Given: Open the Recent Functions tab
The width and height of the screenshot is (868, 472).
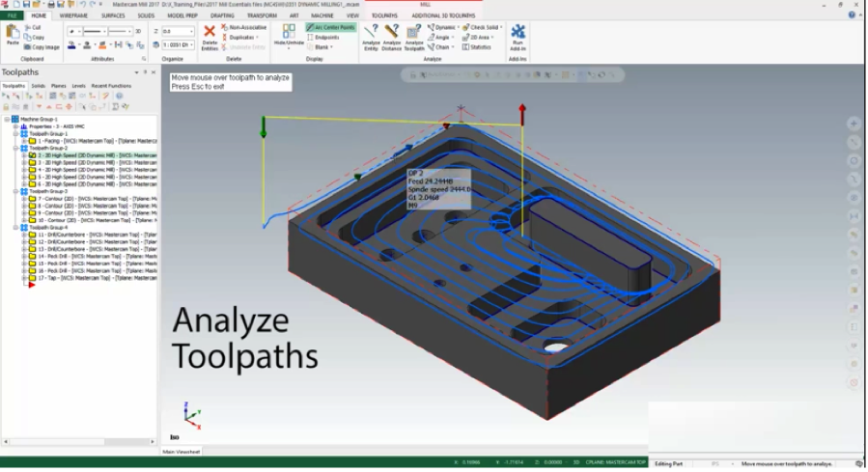Looking at the screenshot, I should click(x=111, y=86).
